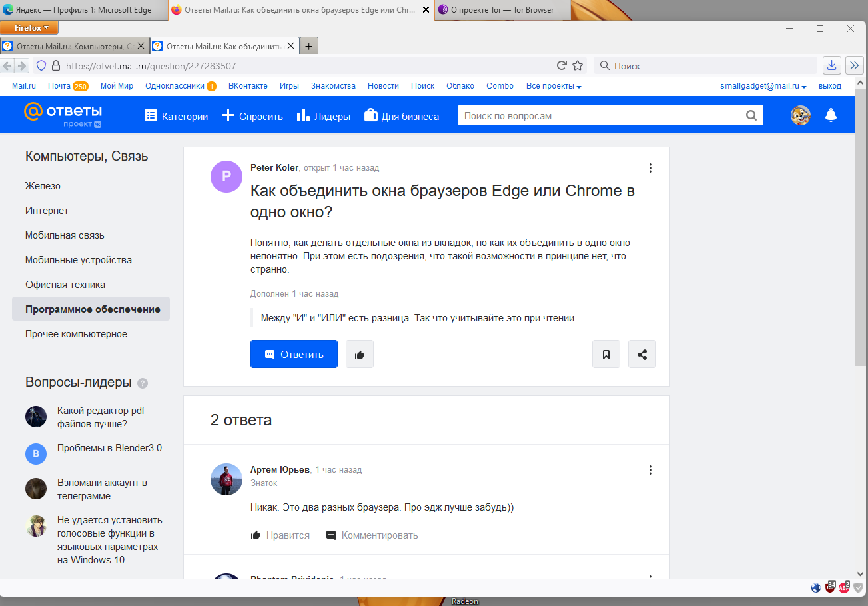Click the Ответы Mail.ru logo
Image resolution: width=868 pixels, height=606 pixels.
[x=63, y=115]
